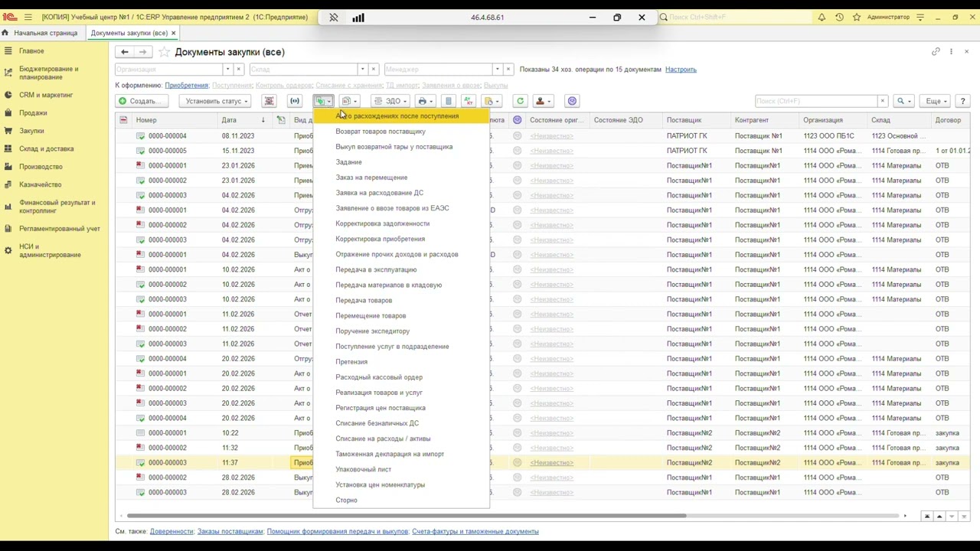Expand the reports dropdown next to create-based-on
The height and width of the screenshot is (551, 980).
349,101
